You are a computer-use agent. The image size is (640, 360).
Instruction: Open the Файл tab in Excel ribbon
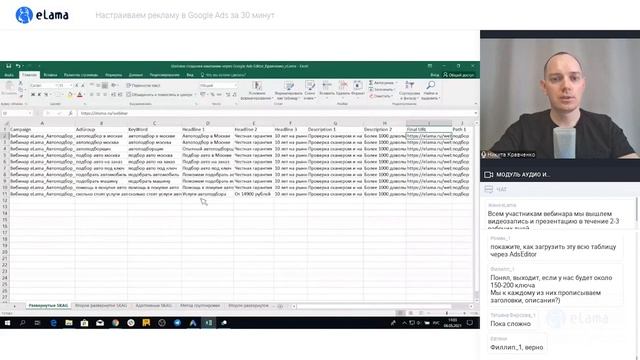tap(9, 75)
